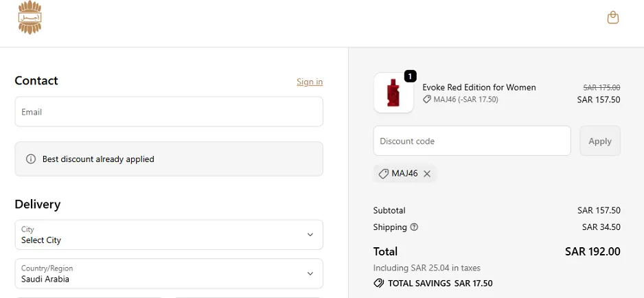Open the Country/Region dropdown
Screen dimensions: 644x298
tap(169, 274)
